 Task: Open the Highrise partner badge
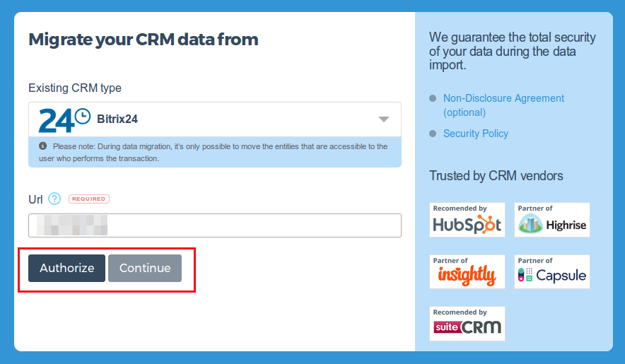(552, 220)
